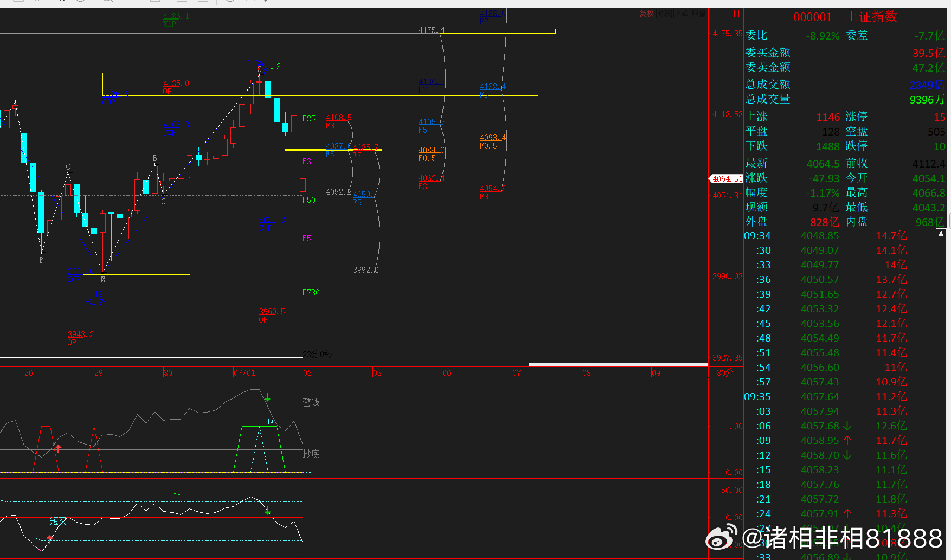951x560 pixels.
Task: Click the 前收 value 4112.4
Action: click(x=929, y=164)
